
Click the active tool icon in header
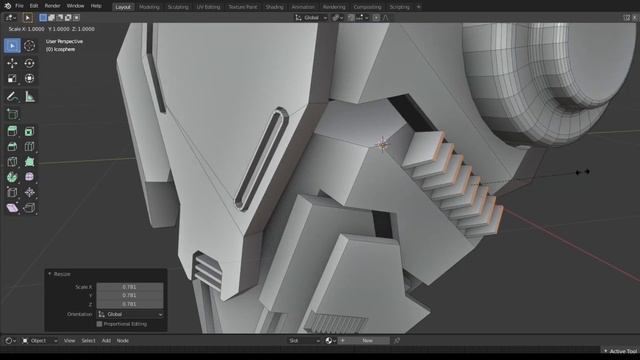tap(28, 18)
